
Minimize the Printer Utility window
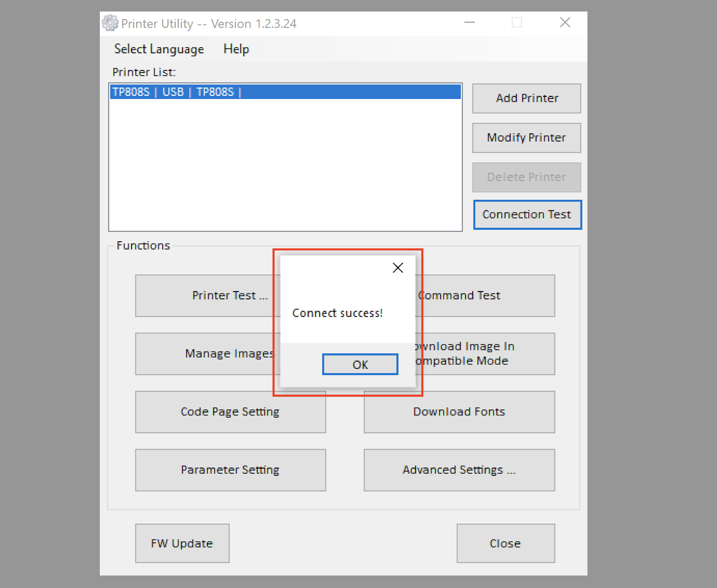[x=469, y=23]
